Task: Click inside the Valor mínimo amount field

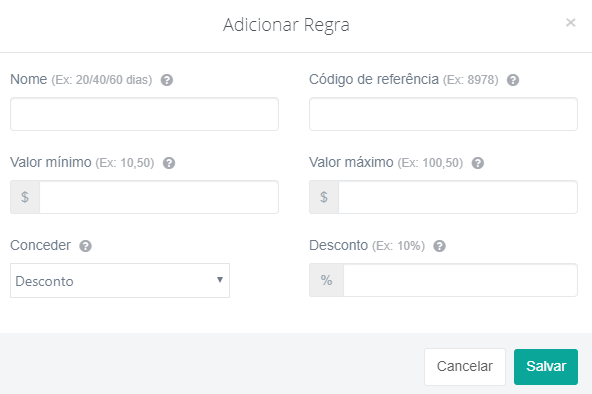Action: point(159,197)
